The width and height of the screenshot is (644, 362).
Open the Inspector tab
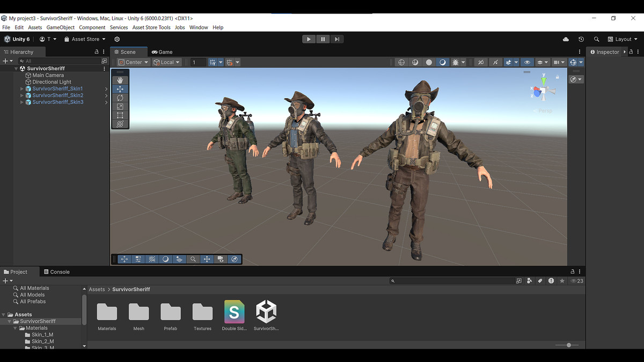(604, 52)
